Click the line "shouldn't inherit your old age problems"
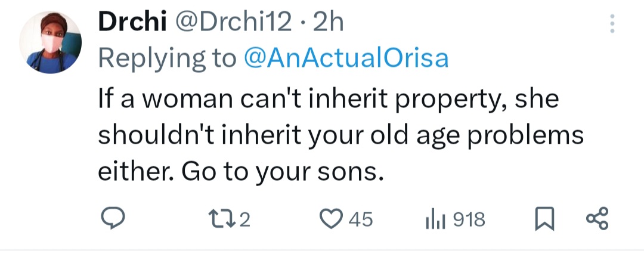Screen dimensions: 644x254 340,135
